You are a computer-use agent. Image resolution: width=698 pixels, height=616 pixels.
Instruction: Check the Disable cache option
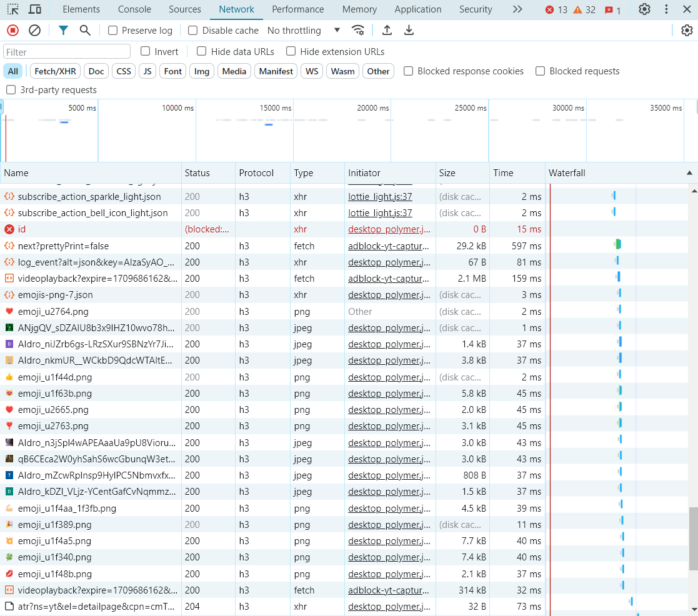(x=193, y=31)
